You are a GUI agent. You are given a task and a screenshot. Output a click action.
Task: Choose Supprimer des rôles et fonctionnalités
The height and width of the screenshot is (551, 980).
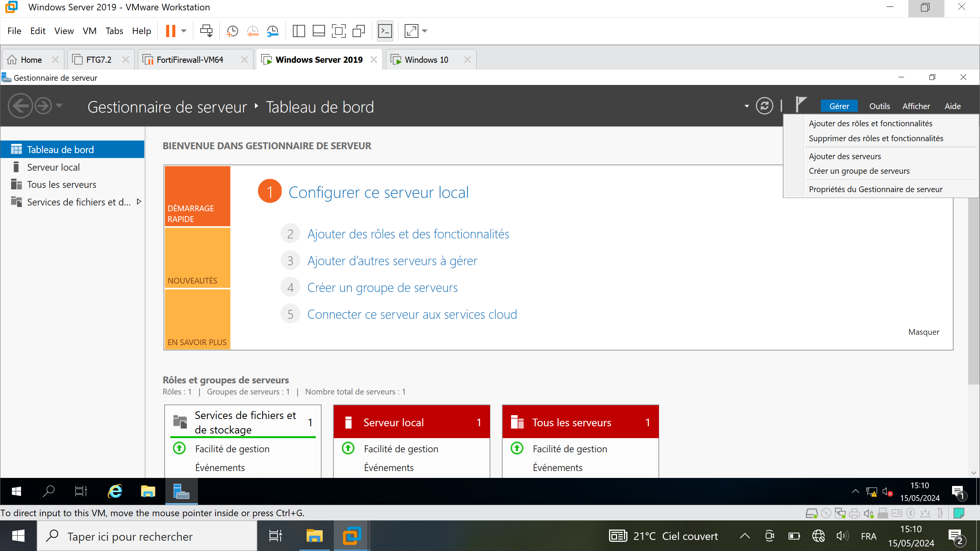(x=875, y=139)
